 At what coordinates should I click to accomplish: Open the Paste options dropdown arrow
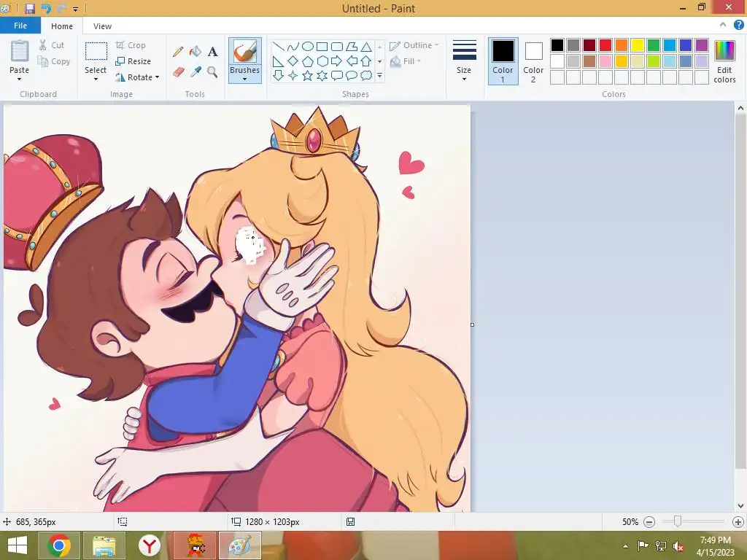click(20, 79)
